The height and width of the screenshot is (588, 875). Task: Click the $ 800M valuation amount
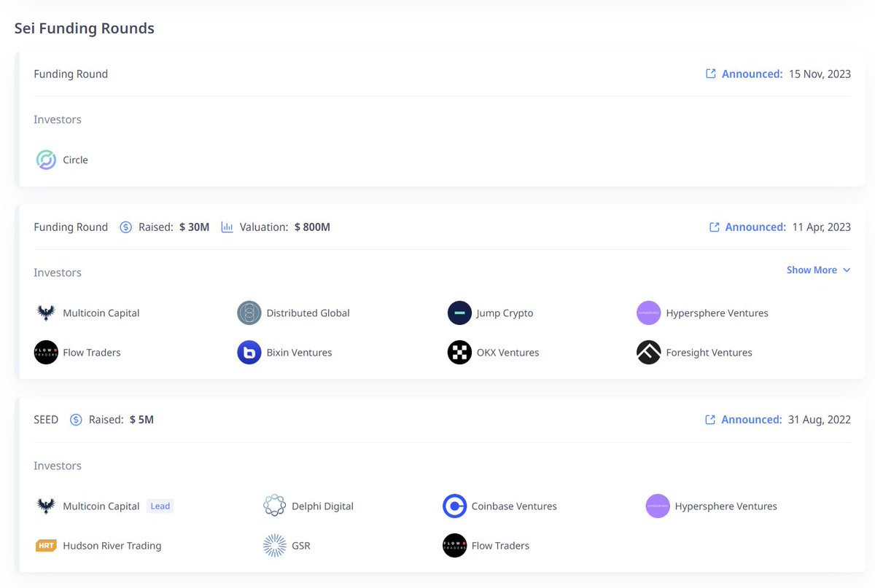[312, 227]
